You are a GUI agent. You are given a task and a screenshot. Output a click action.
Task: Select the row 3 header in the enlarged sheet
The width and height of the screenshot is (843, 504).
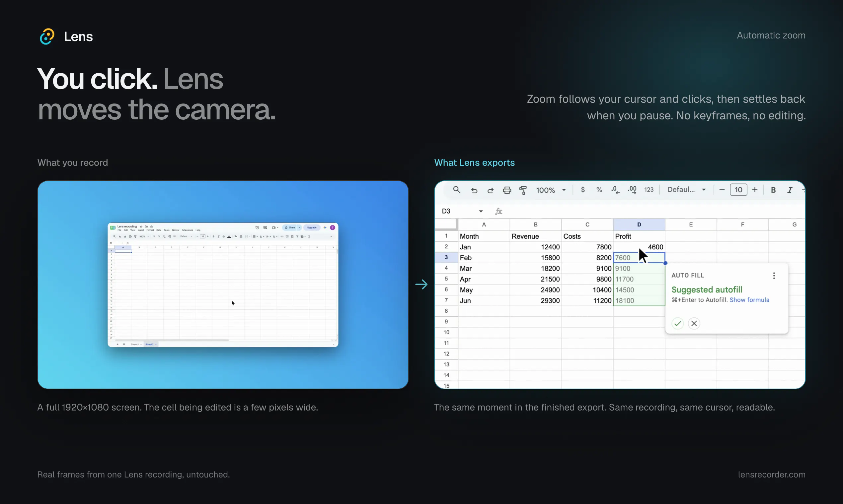click(446, 257)
